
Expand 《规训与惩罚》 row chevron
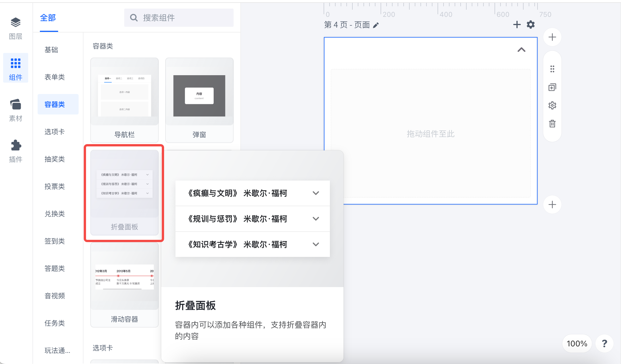[316, 219]
